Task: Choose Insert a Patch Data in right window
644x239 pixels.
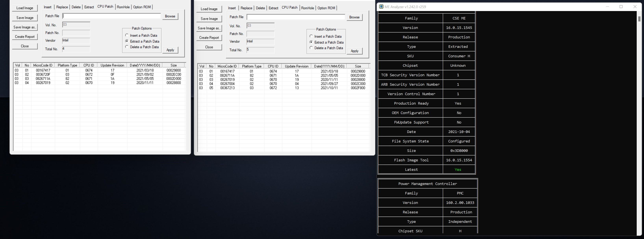Action: point(311,36)
